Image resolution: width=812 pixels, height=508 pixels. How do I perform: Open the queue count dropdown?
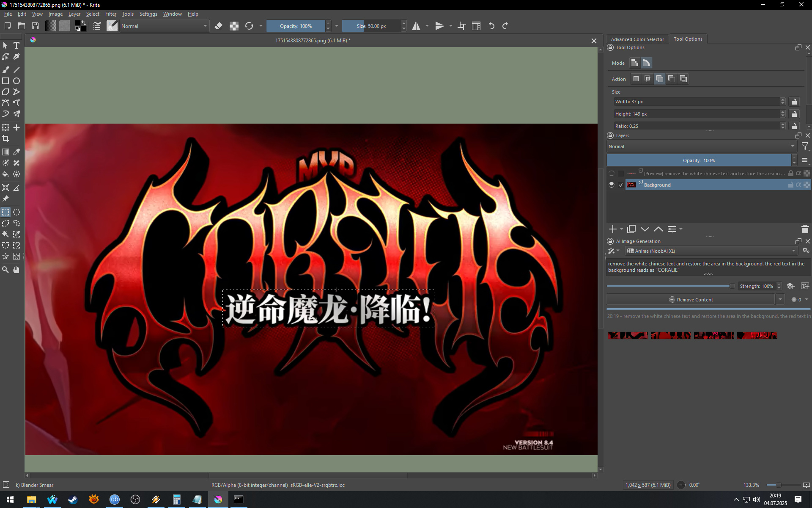coord(800,300)
